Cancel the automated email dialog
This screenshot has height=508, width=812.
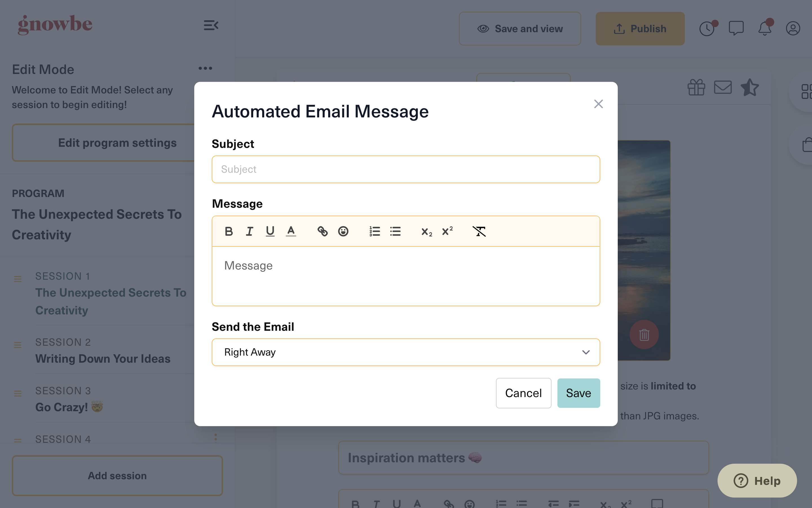coord(524,393)
